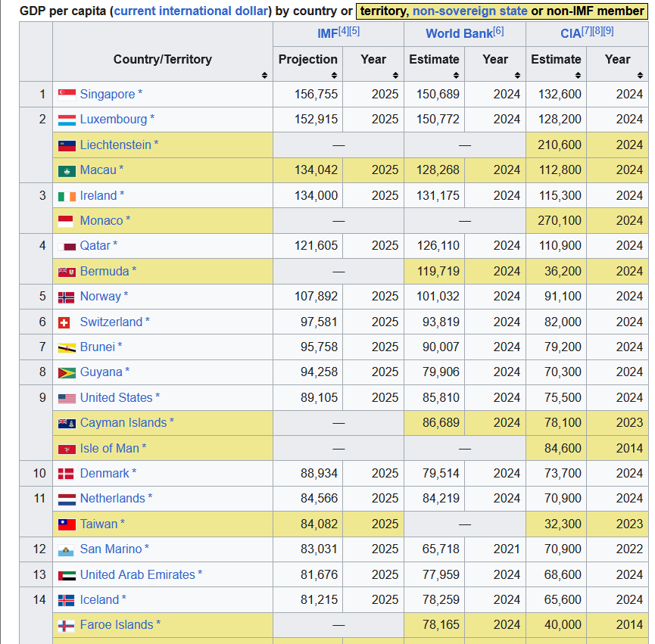Click the Iceland flag icon
Viewport: 655px width, 644px height.
point(66,601)
